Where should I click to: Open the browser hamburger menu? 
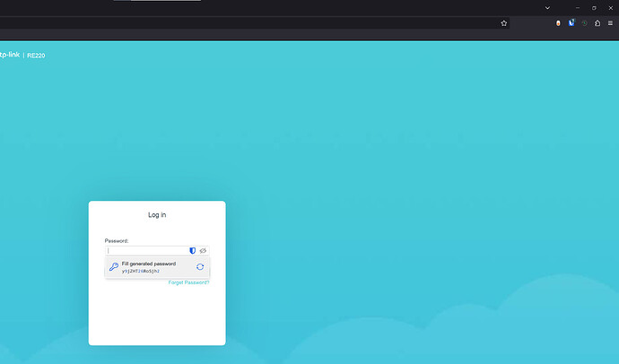[610, 23]
